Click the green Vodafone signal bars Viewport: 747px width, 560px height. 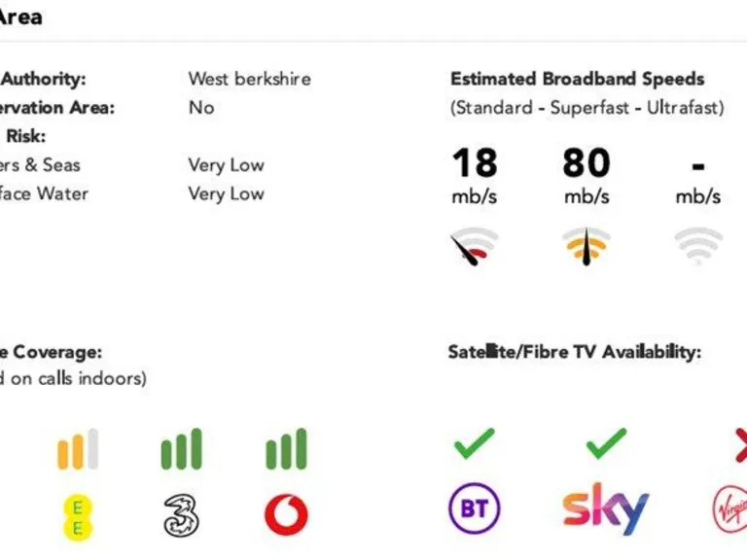pyautogui.click(x=286, y=449)
